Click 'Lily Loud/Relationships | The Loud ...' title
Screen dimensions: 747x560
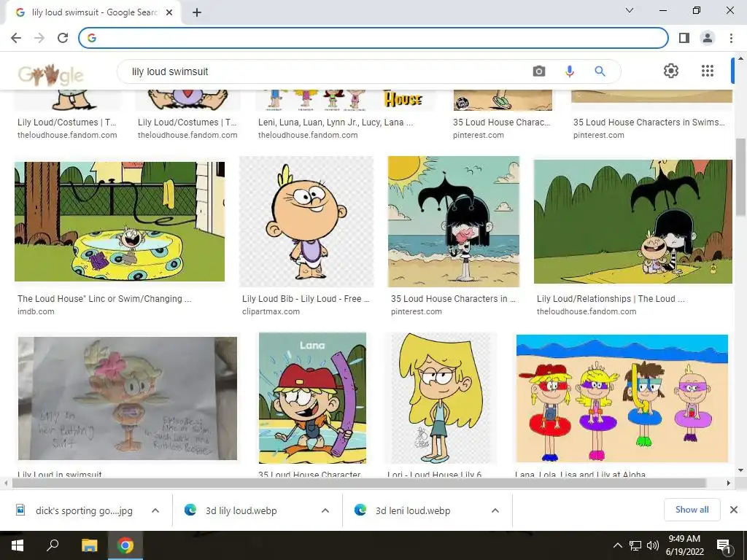pyautogui.click(x=611, y=298)
